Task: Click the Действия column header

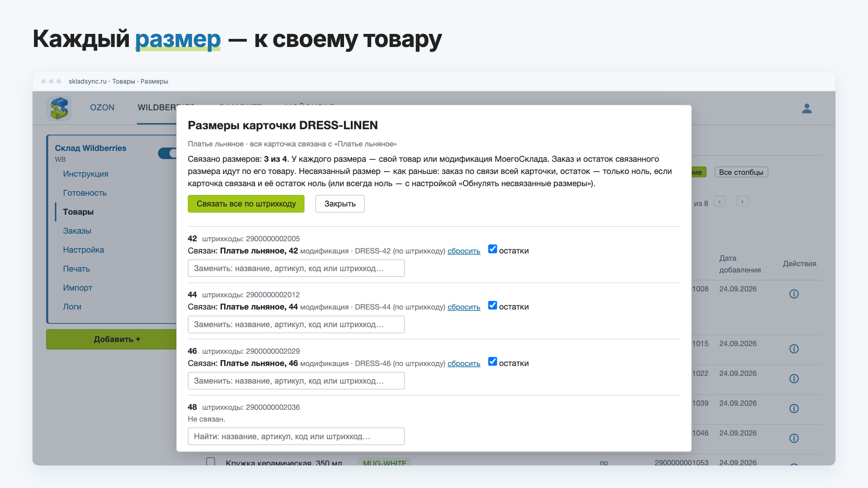Action: tap(800, 263)
